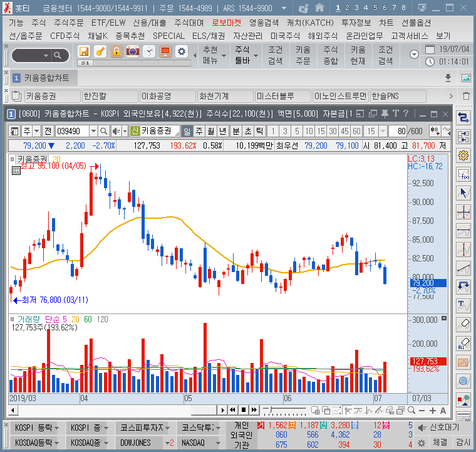
Task: Click the 키움주문 toolbar button
Action: coord(303,55)
